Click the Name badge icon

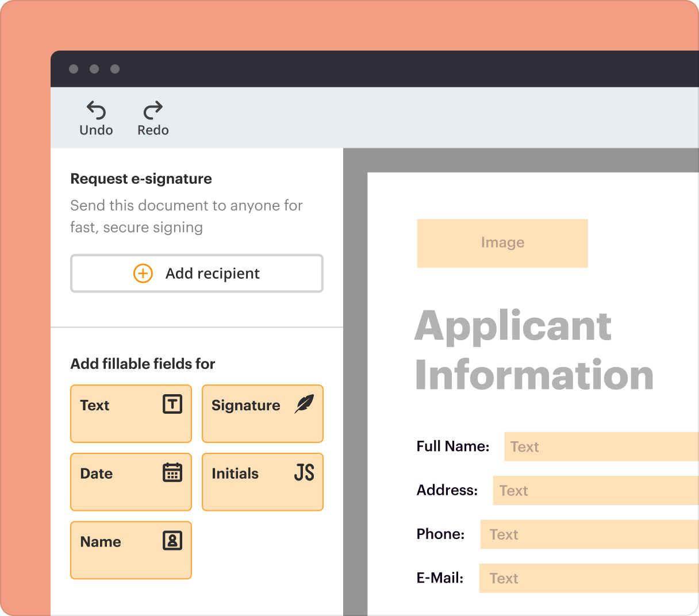(172, 541)
